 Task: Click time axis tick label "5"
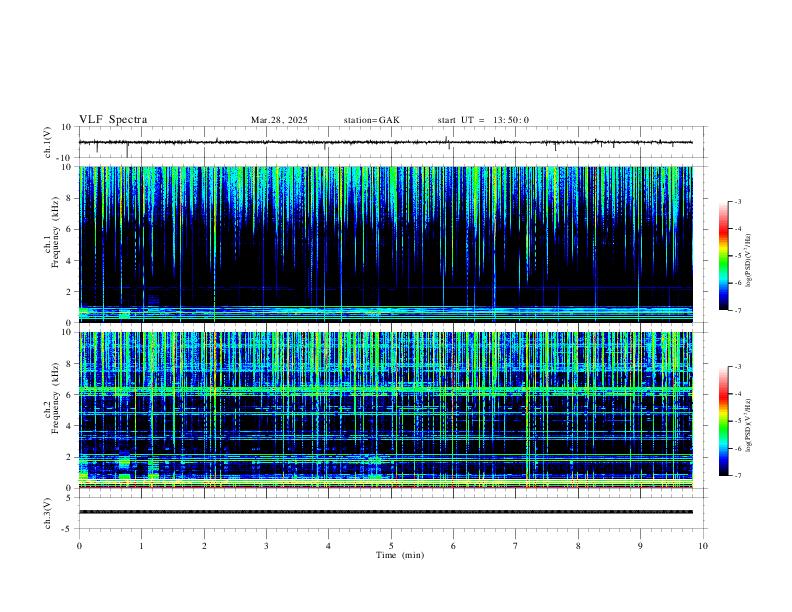point(391,546)
